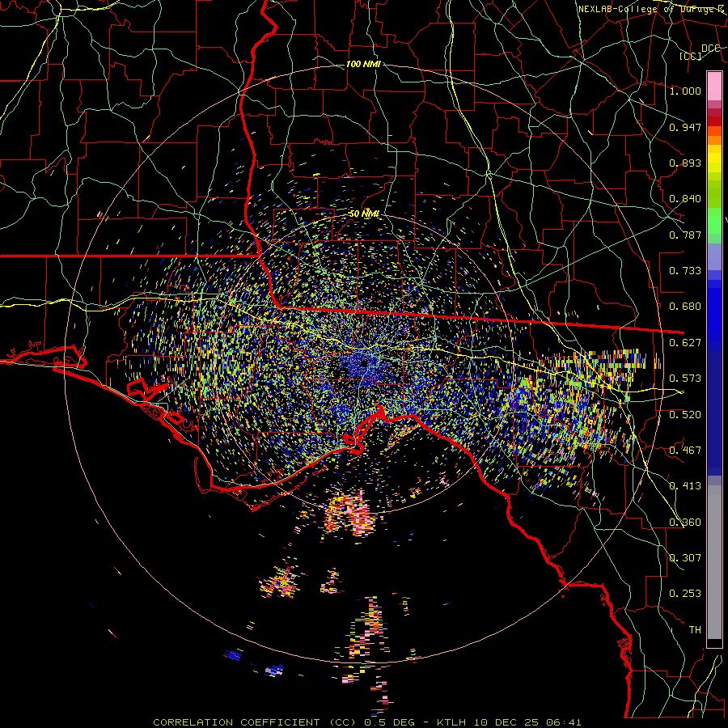Pick the pink swatch on the color bar
Image resolution: width=728 pixels, height=728 pixels.
point(714,86)
